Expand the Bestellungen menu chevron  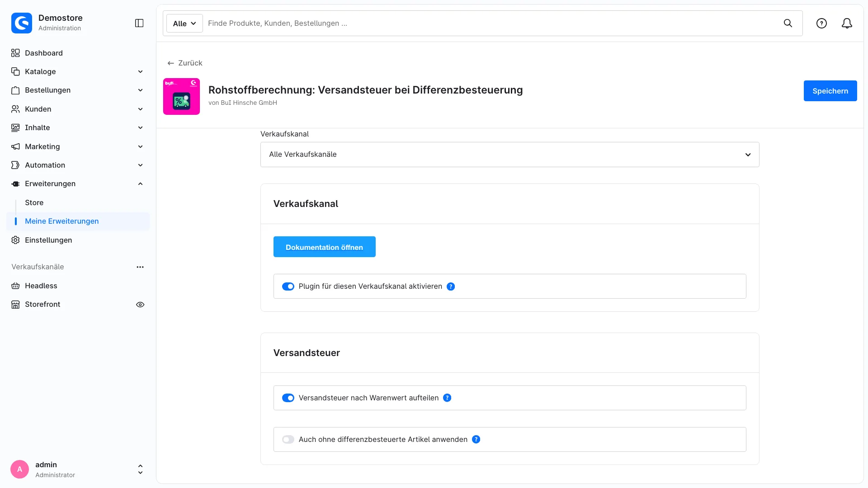pos(140,90)
